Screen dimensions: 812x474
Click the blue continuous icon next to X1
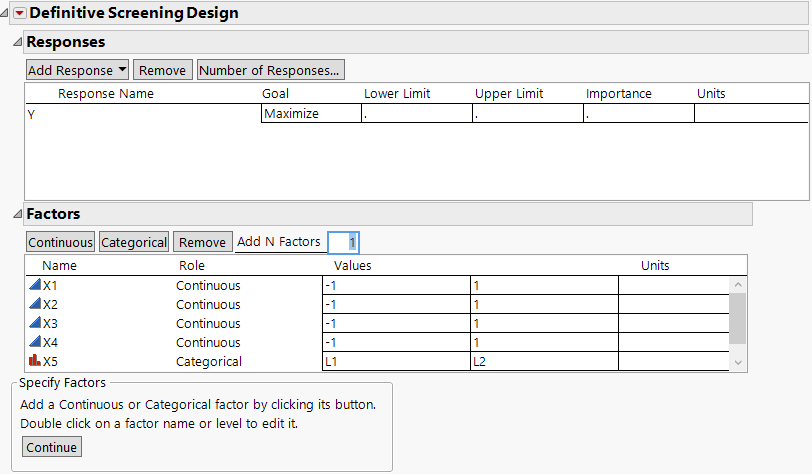pos(35,285)
